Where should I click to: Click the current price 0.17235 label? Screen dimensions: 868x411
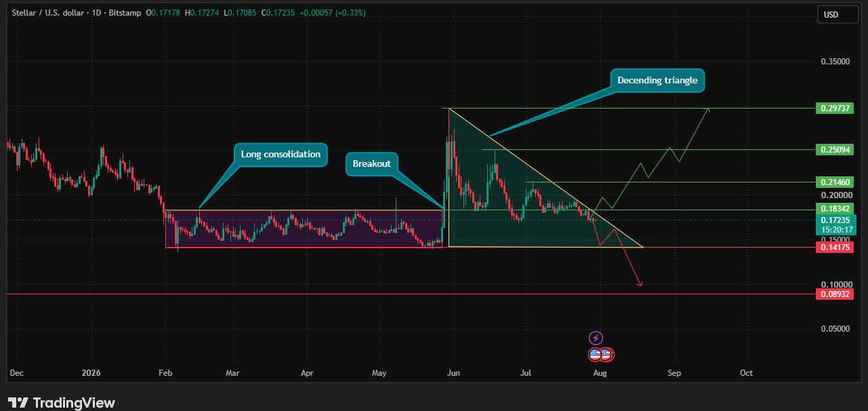[x=836, y=220]
